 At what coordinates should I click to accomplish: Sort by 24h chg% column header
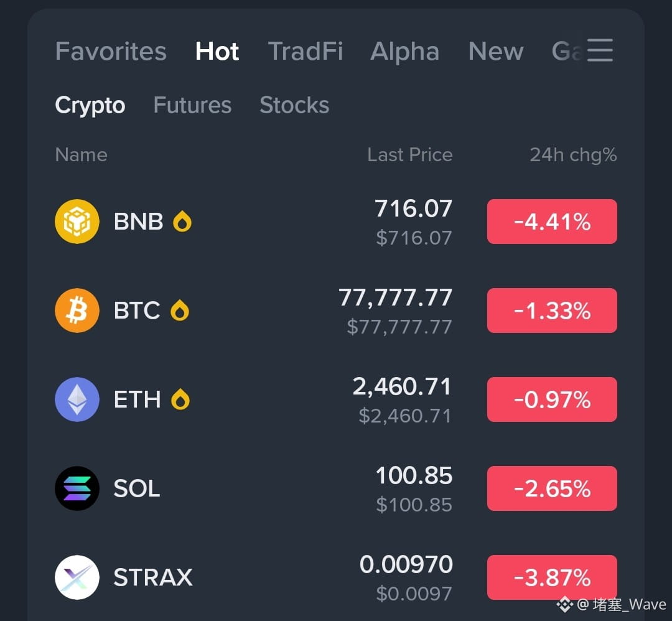pyautogui.click(x=573, y=155)
